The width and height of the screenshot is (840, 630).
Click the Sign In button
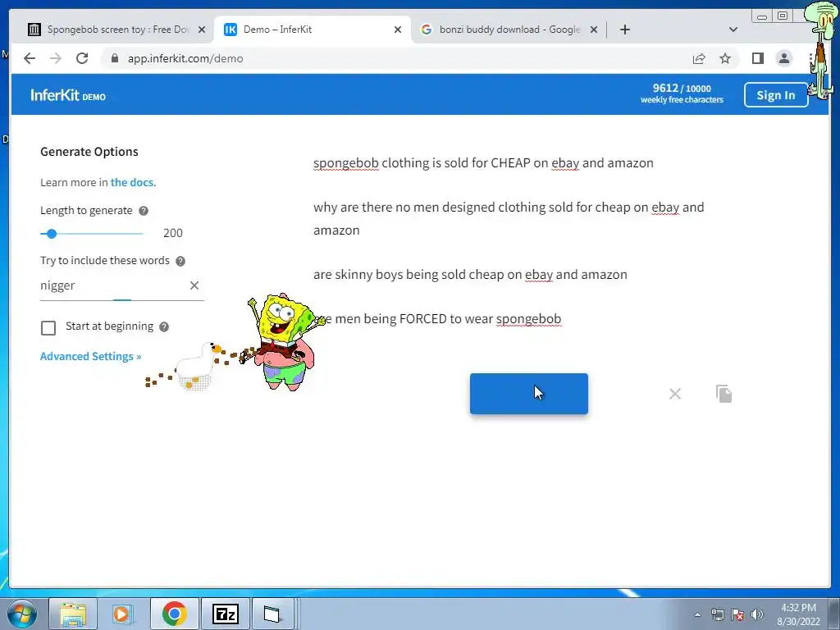click(x=776, y=95)
